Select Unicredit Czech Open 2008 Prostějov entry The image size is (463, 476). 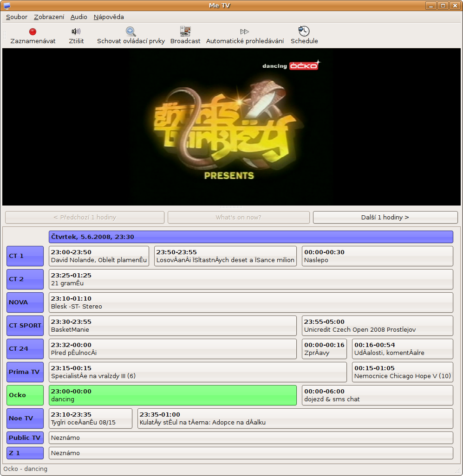(378, 325)
